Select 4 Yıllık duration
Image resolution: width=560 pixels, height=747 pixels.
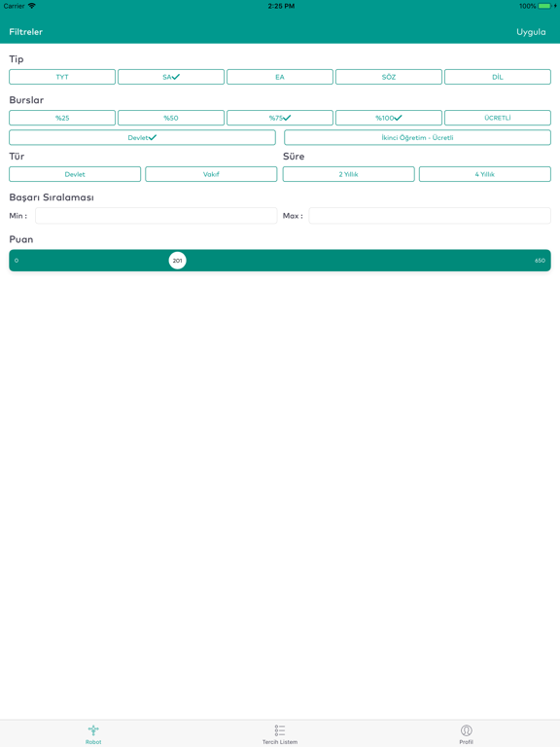coord(485,174)
